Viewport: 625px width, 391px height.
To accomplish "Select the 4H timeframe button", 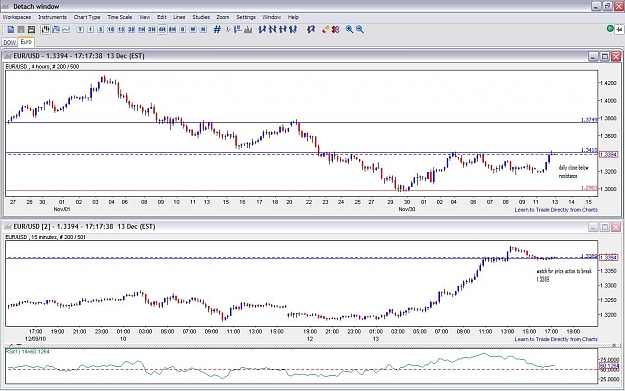I will (x=162, y=29).
